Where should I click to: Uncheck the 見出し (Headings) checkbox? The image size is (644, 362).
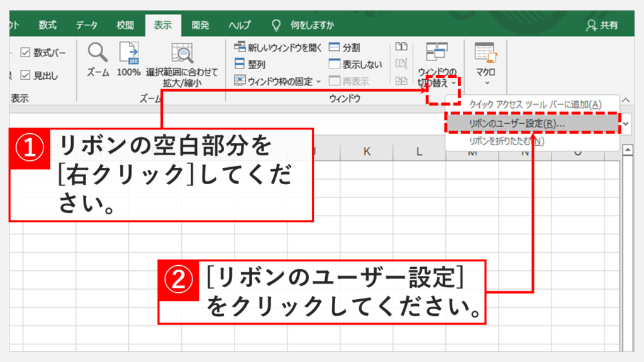point(26,75)
